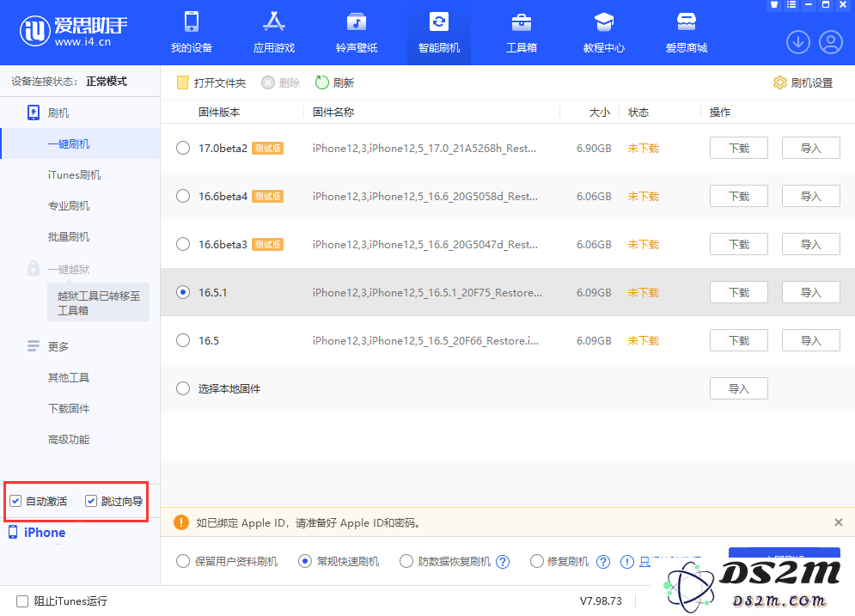Click 打开文件夹 folder toolbar button
Image resolution: width=855 pixels, height=616 pixels.
click(x=211, y=82)
